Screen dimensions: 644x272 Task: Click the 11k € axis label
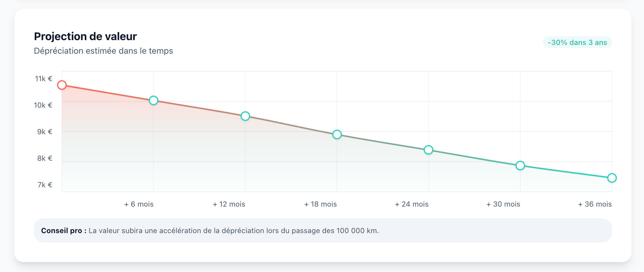[x=44, y=79]
